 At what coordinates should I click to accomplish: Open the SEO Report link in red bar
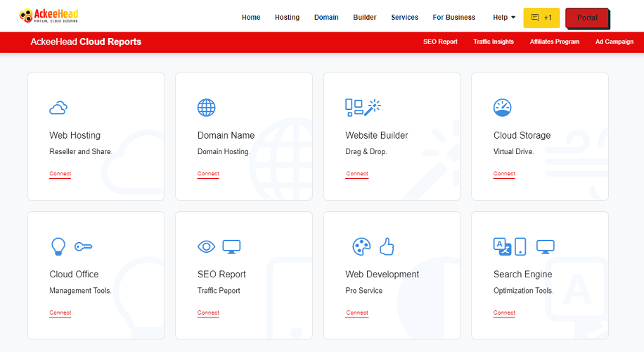440,42
